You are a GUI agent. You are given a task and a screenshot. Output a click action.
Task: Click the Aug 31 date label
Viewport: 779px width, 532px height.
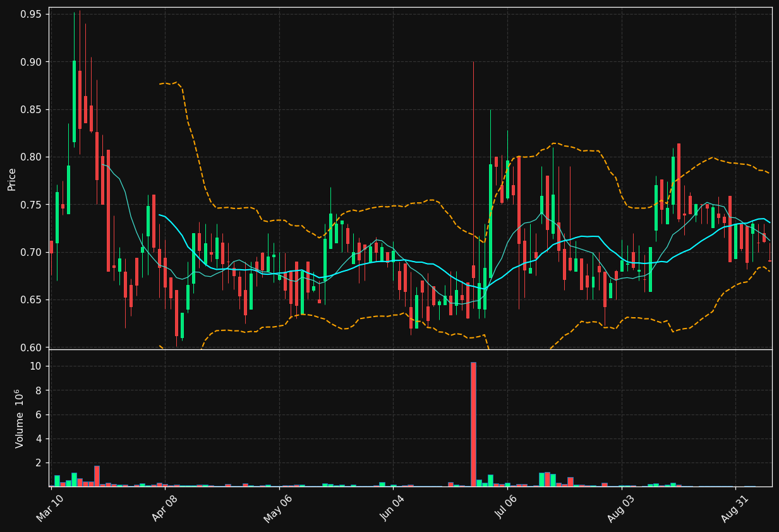click(735, 508)
